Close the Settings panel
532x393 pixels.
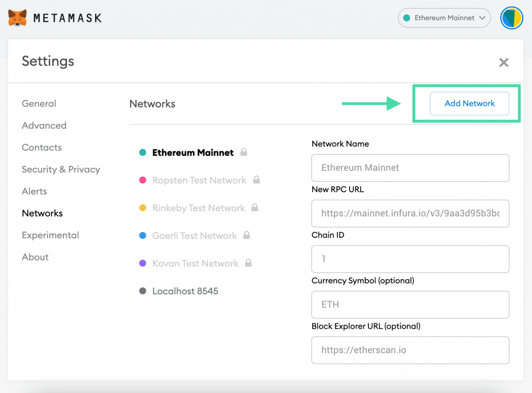(x=503, y=62)
